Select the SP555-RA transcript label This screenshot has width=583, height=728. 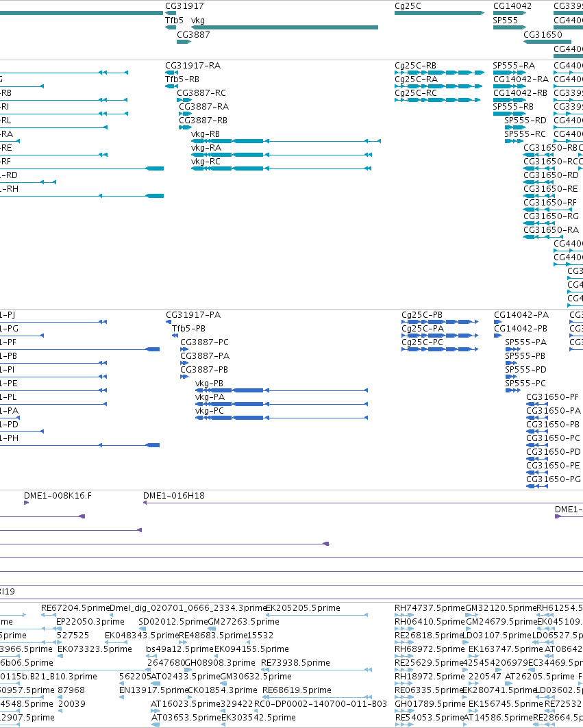click(514, 66)
